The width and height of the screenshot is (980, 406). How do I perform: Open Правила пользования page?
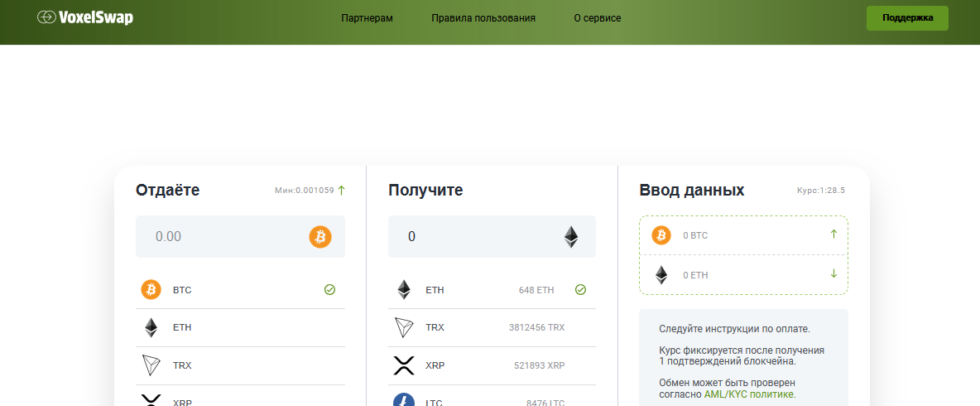pos(483,18)
